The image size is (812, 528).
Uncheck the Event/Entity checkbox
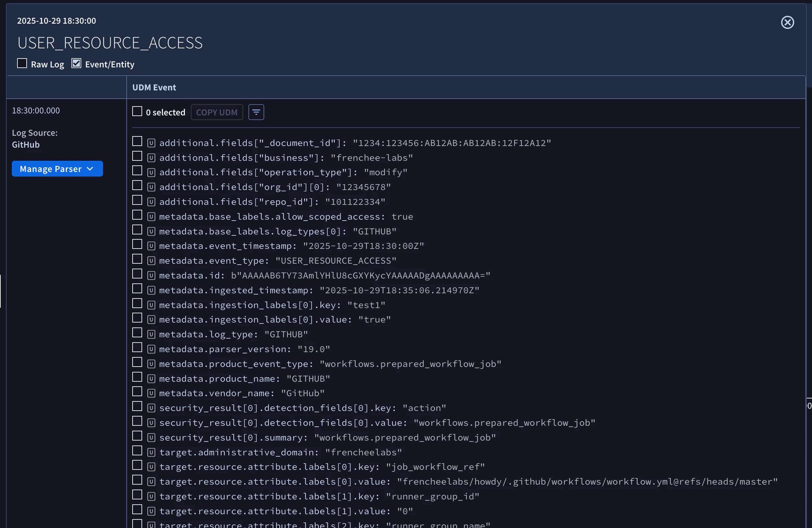[x=76, y=63]
